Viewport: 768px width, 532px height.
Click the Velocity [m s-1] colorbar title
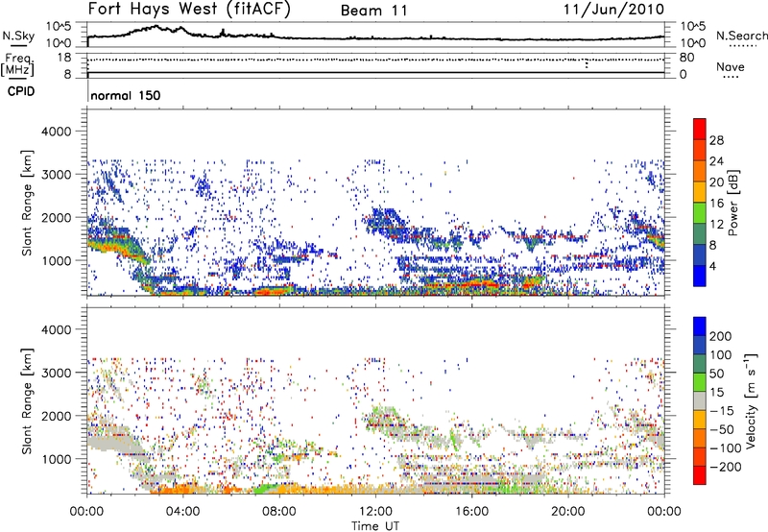tap(751, 400)
